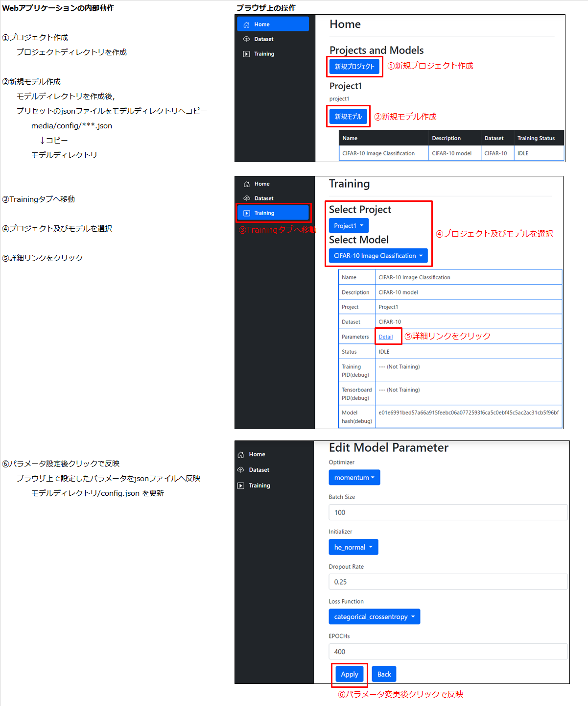Click Dataset cloud icon in first screenshot sidebar
The image size is (588, 706).
[246, 39]
